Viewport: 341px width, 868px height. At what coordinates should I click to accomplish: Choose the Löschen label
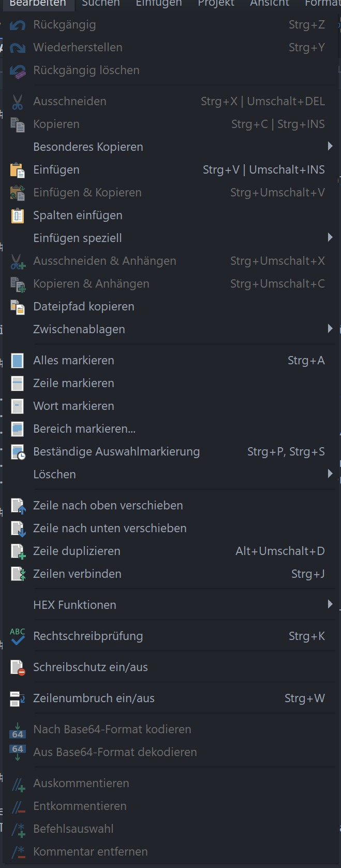[x=55, y=475]
